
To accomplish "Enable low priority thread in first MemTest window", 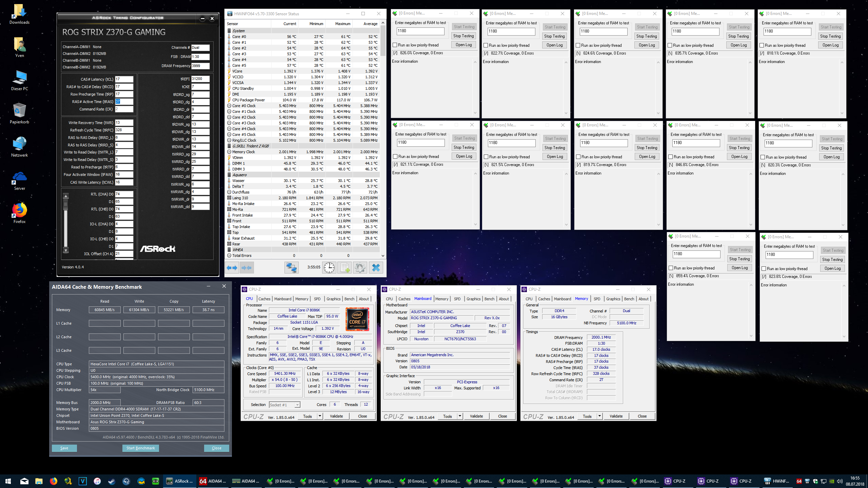I will pyautogui.click(x=395, y=45).
